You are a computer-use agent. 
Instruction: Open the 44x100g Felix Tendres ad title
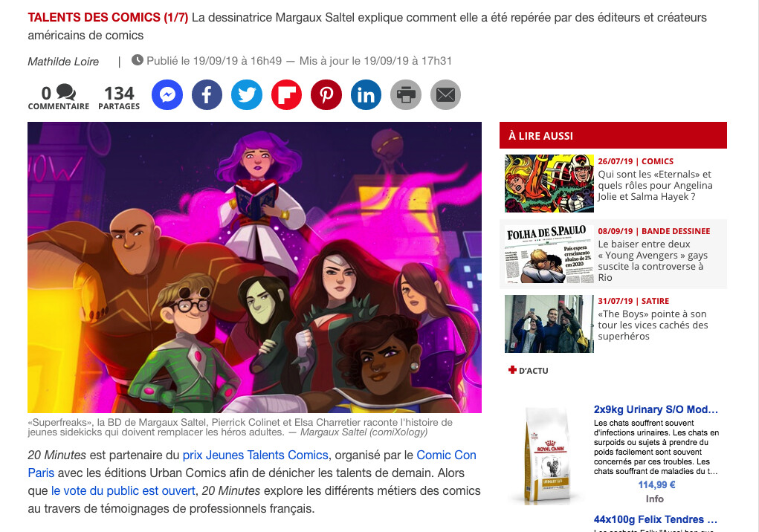(656, 519)
